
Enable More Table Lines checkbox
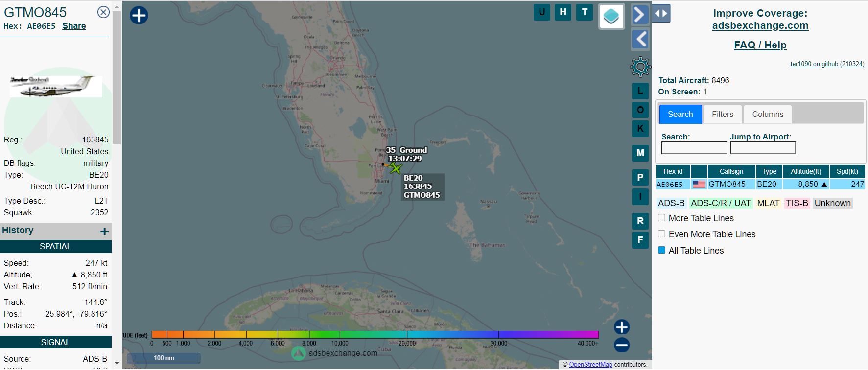coord(661,218)
